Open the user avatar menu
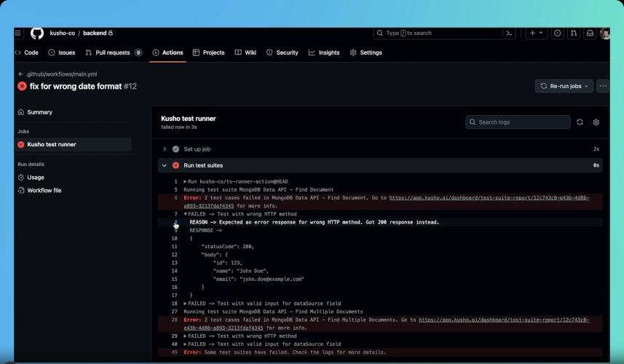 (x=605, y=33)
